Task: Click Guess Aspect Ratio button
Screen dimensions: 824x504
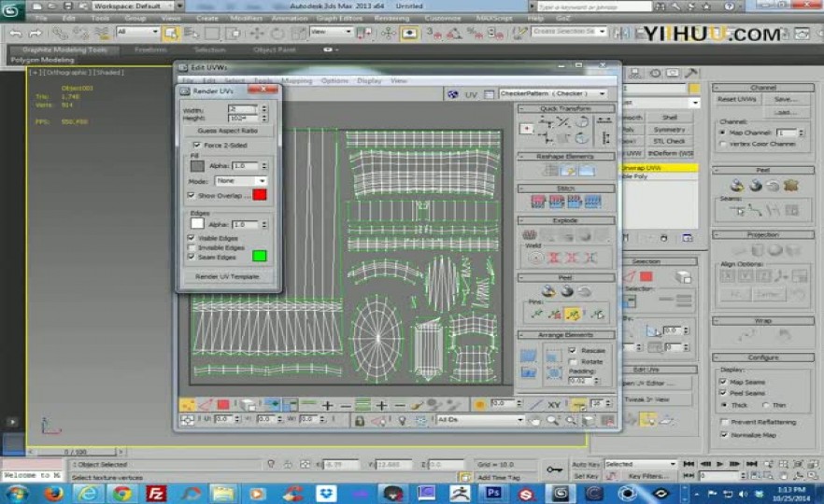Action: pyautogui.click(x=228, y=131)
